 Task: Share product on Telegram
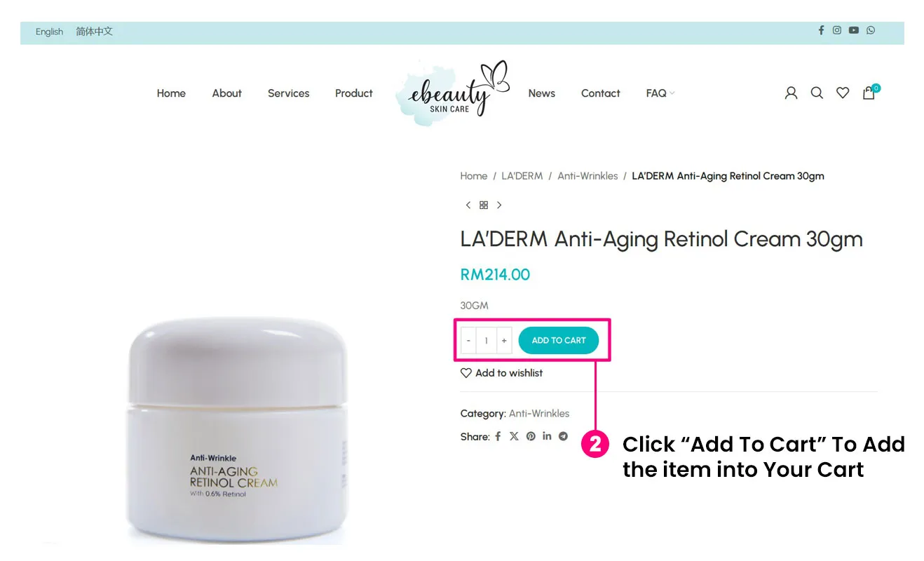(563, 436)
